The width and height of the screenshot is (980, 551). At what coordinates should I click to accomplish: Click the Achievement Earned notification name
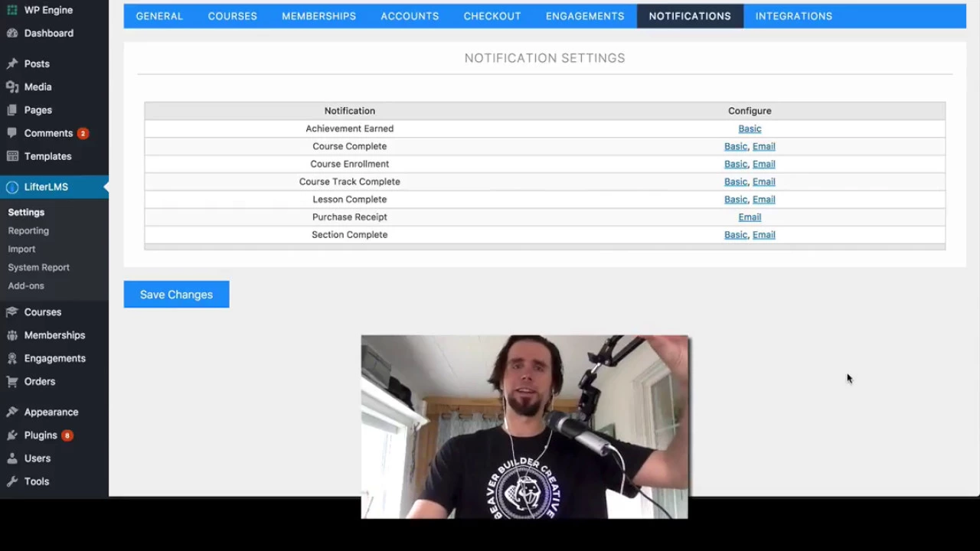(x=350, y=129)
